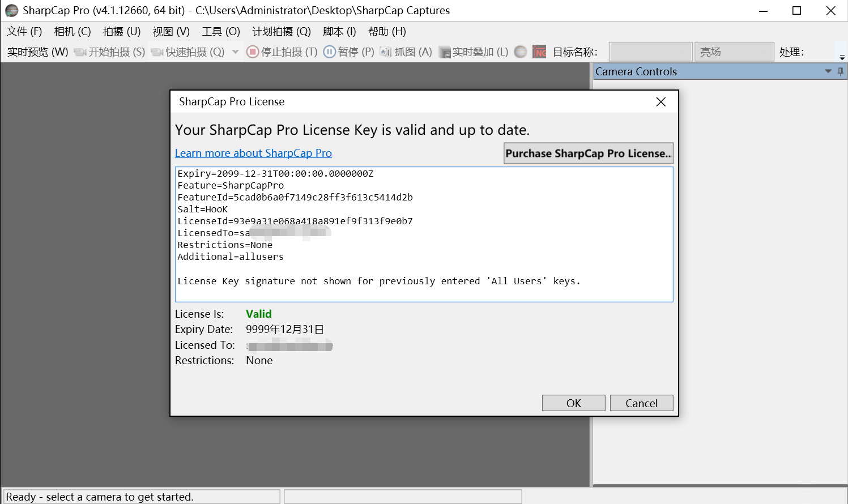Click the 快速拍摄 (Q) camera icon

(157, 52)
